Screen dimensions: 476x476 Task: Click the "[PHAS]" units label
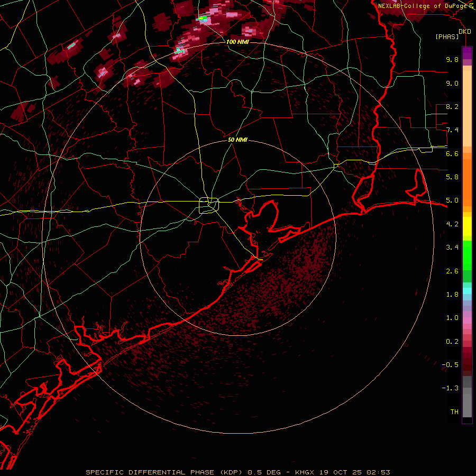[x=447, y=37]
